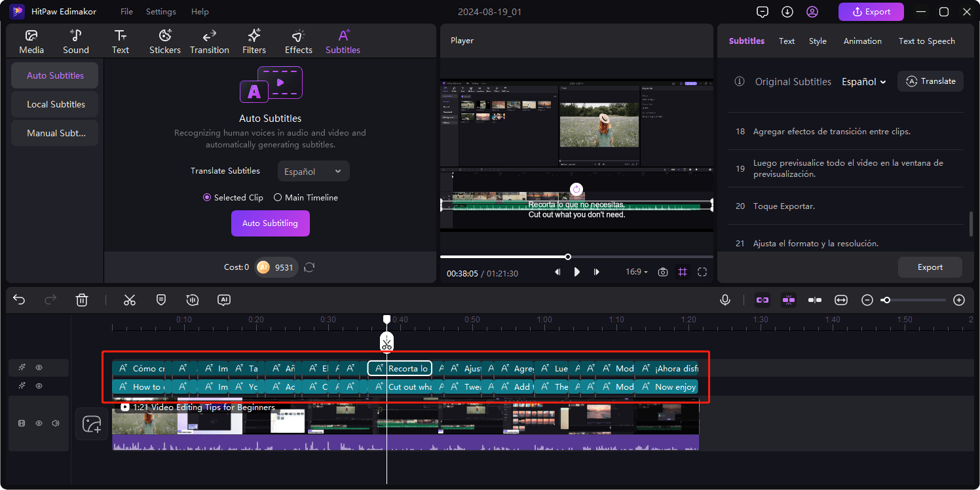Open the 16:9 aspect ratio dropdown
The height and width of the screenshot is (490, 980).
[x=635, y=271]
